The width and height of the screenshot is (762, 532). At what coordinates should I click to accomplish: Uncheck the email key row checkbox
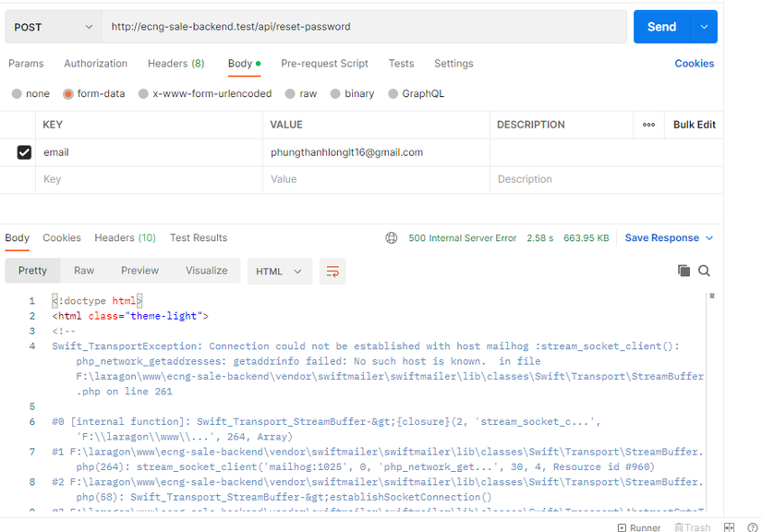(24, 152)
